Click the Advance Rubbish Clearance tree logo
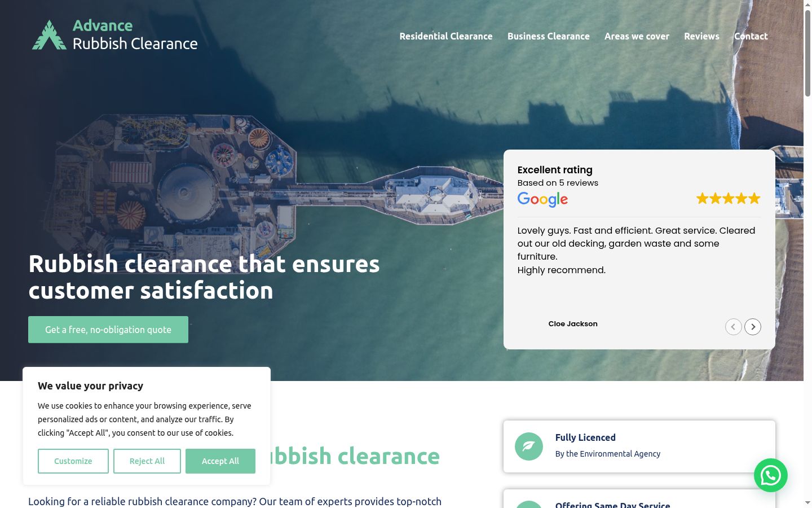The height and width of the screenshot is (508, 812). [x=49, y=35]
